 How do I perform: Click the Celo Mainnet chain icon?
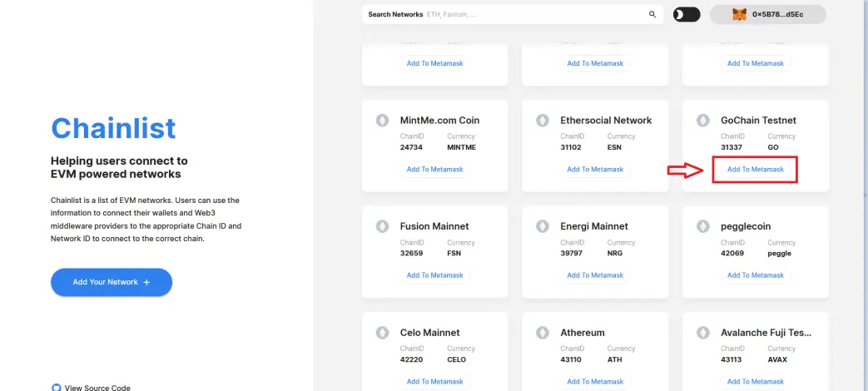383,333
